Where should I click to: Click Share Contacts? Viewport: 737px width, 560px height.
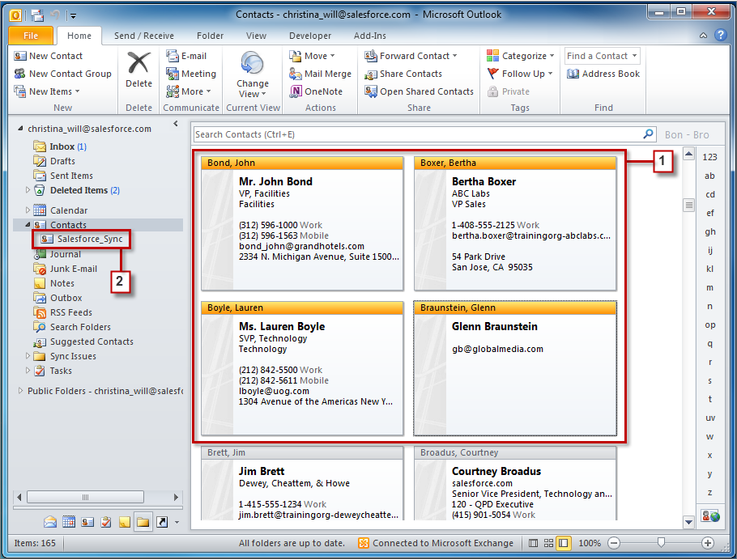[x=403, y=74]
